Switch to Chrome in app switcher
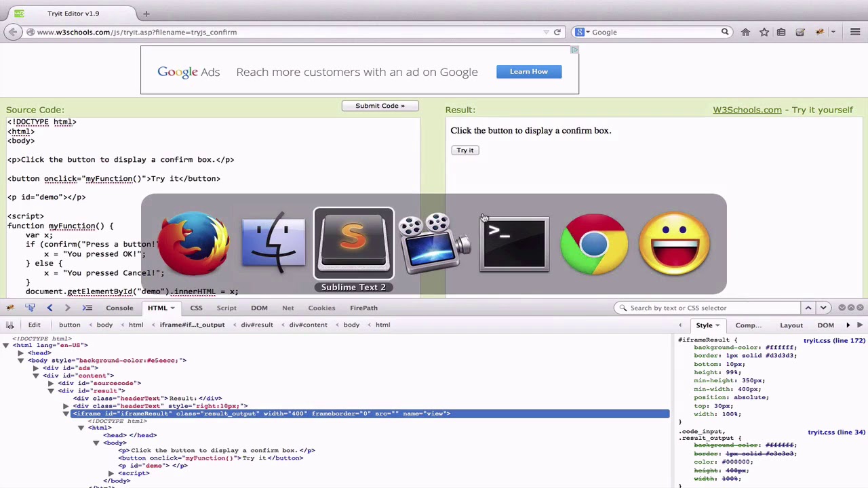The width and height of the screenshot is (868, 488). 594,244
